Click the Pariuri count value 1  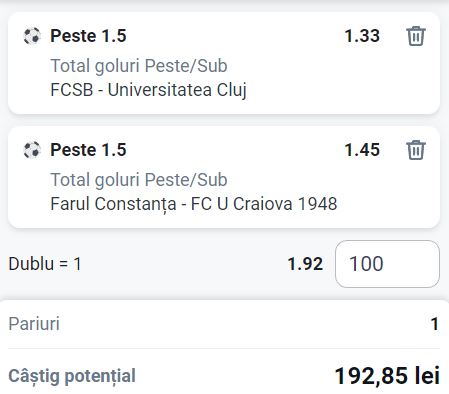pos(435,324)
